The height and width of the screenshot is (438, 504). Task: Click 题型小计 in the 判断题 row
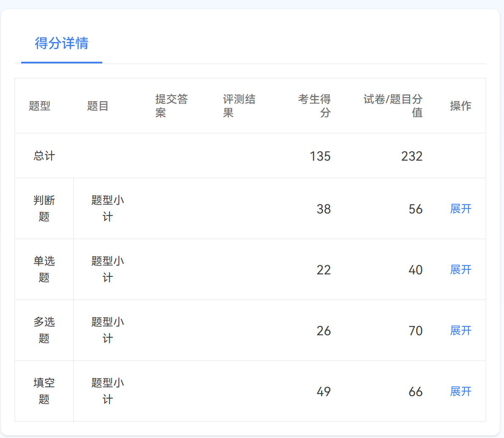(x=108, y=208)
